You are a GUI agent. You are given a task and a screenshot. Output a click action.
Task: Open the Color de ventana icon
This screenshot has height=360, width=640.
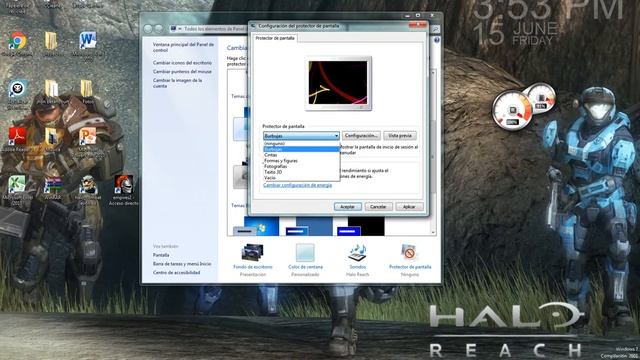click(305, 253)
